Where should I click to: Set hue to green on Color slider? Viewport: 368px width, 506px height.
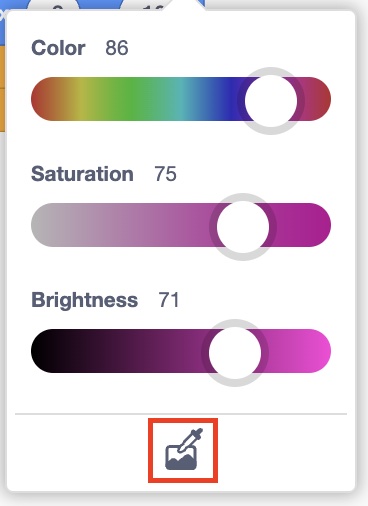click(x=133, y=99)
